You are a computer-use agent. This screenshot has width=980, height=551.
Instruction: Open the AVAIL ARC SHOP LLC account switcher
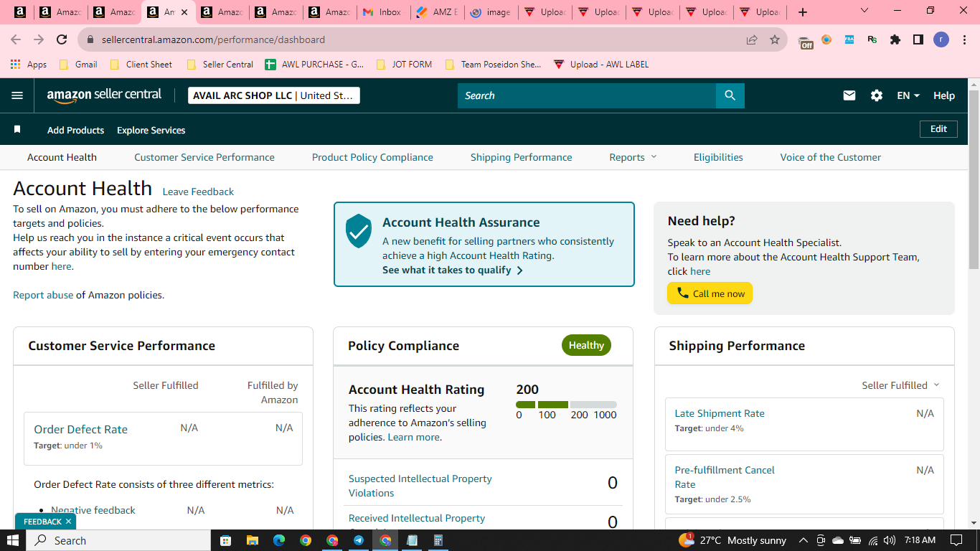274,95
